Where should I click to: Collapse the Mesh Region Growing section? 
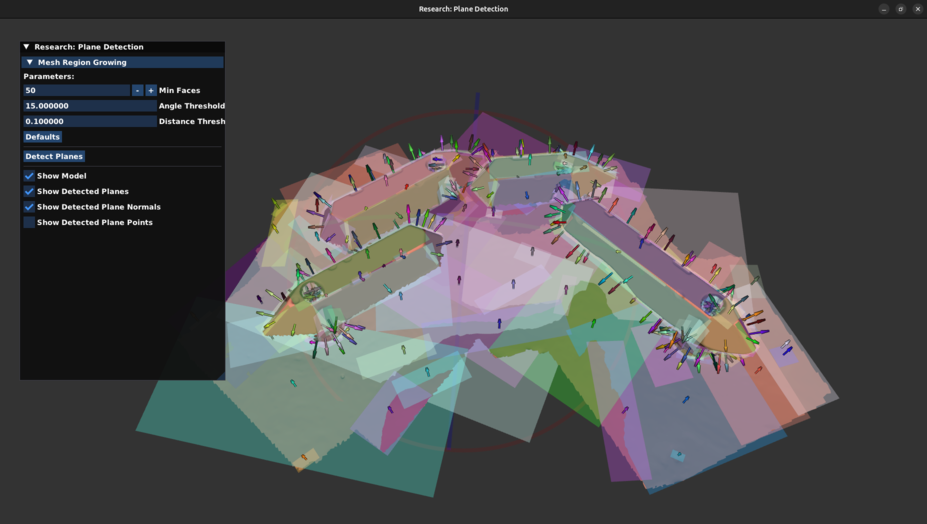click(30, 62)
